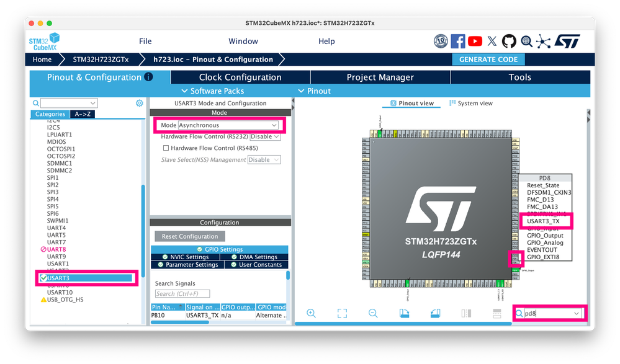620x364 pixels.
Task: Click the pin search magnifier icon
Action: tap(519, 313)
